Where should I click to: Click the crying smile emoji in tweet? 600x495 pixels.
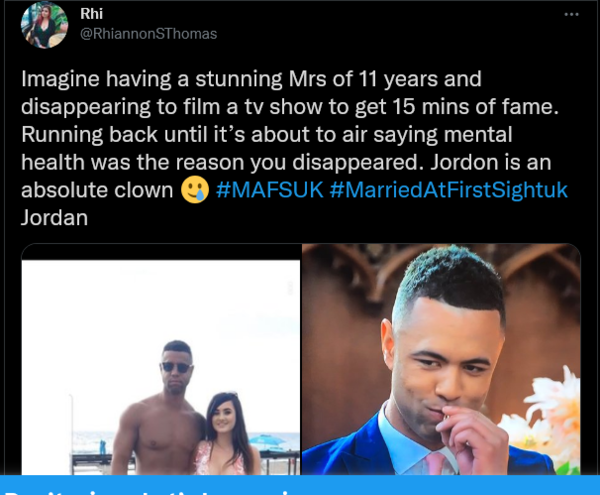[195, 189]
